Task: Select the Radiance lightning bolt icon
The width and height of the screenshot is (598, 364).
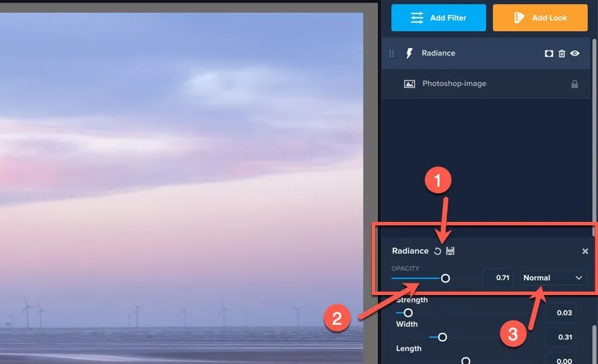Action: 409,53
